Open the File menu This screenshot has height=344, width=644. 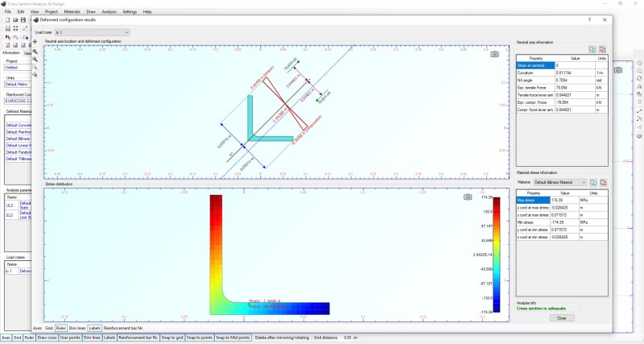coord(8,11)
